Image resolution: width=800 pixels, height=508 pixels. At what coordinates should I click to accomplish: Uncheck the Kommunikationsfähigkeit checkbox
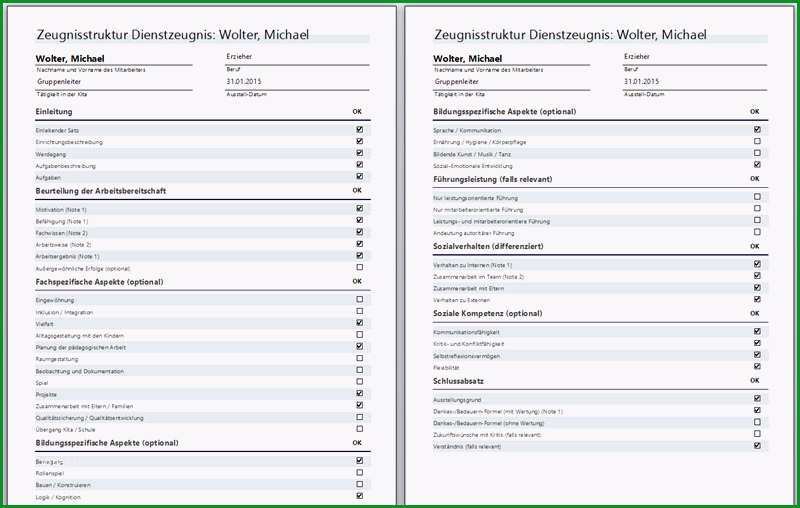point(757,332)
